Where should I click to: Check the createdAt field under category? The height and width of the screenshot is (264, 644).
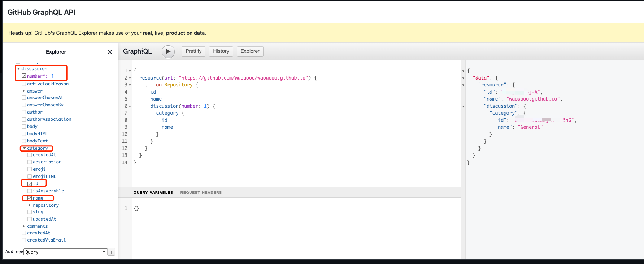pos(30,155)
